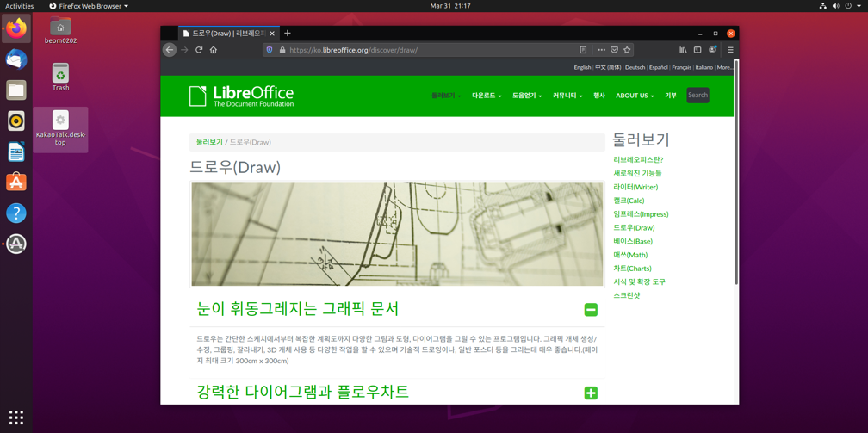The width and height of the screenshot is (868, 433).
Task: Switch site language to Deutsch
Action: 635,67
